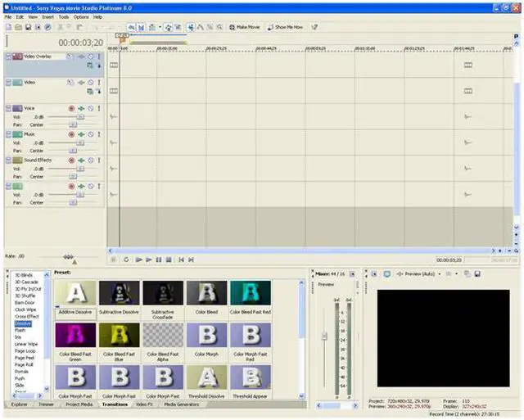Click the Go to End transport icon
Viewport: 524px width, 420px height.
191,260
